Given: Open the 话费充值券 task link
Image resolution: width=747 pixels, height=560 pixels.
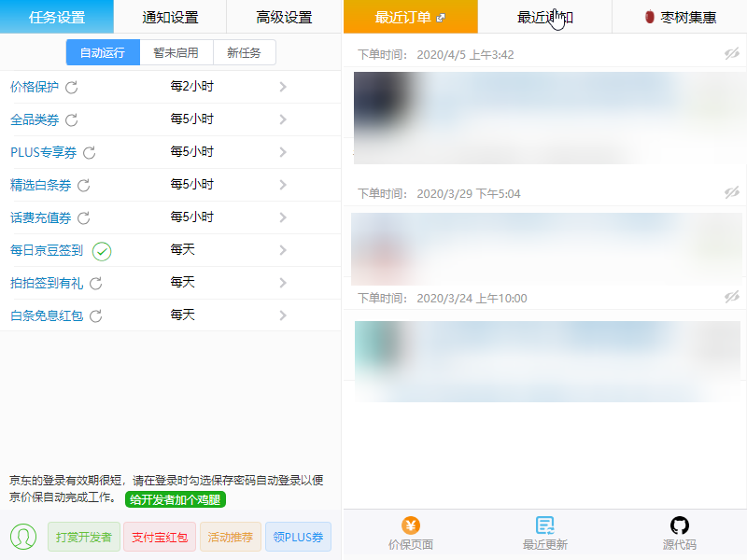Looking at the screenshot, I should (40, 217).
